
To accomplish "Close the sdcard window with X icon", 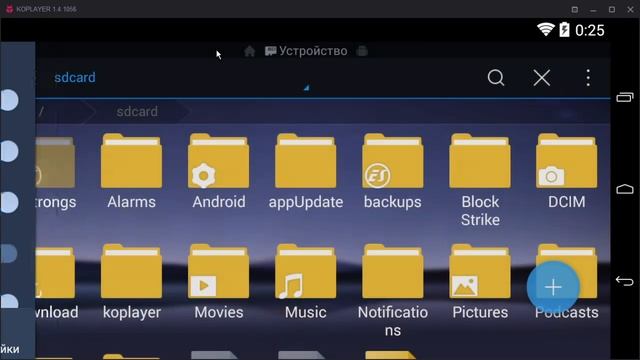I will tap(542, 78).
